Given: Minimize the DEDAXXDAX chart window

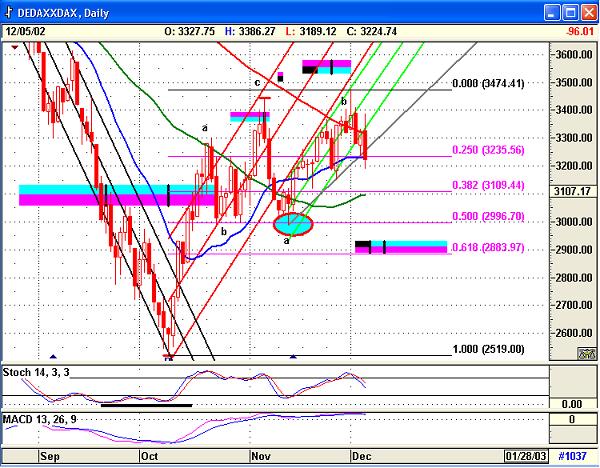Looking at the screenshot, I should [x=552, y=13].
